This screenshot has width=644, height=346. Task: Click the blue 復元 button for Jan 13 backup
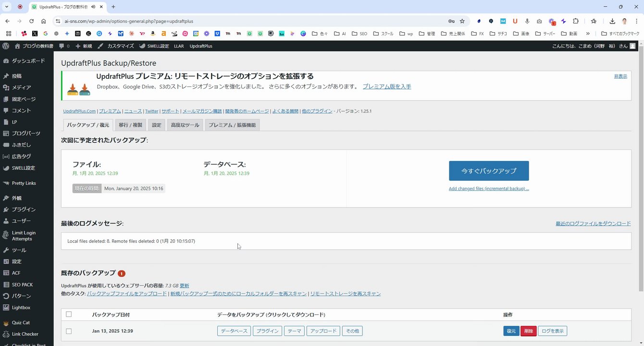(511, 331)
